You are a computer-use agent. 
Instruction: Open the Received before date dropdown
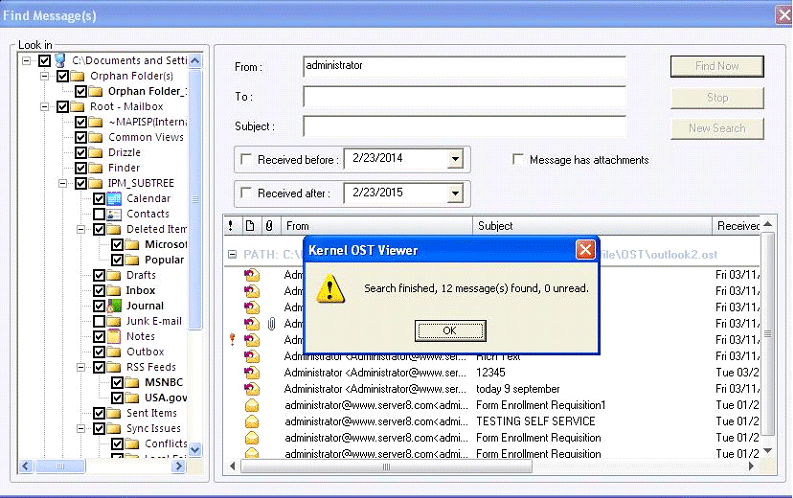(x=455, y=159)
